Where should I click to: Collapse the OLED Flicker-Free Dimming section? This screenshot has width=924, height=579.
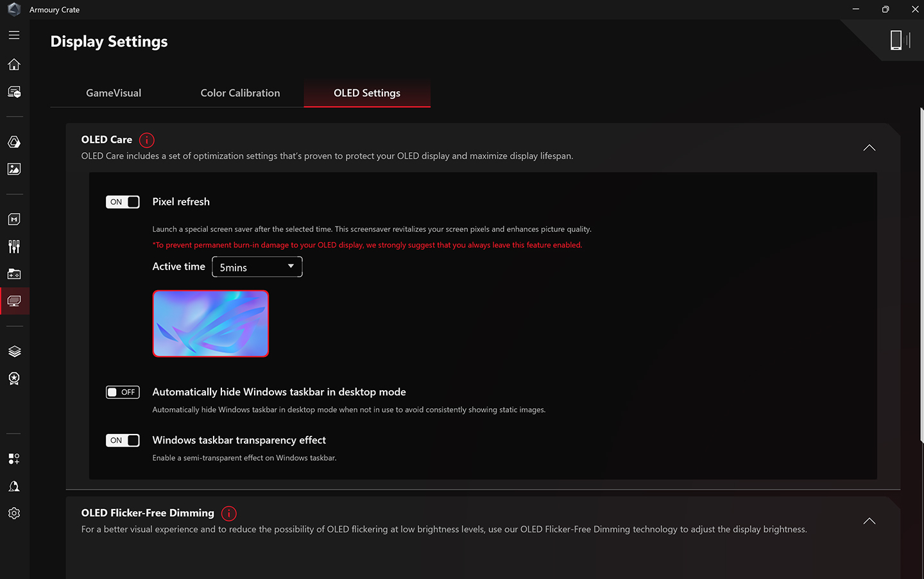pyautogui.click(x=869, y=521)
